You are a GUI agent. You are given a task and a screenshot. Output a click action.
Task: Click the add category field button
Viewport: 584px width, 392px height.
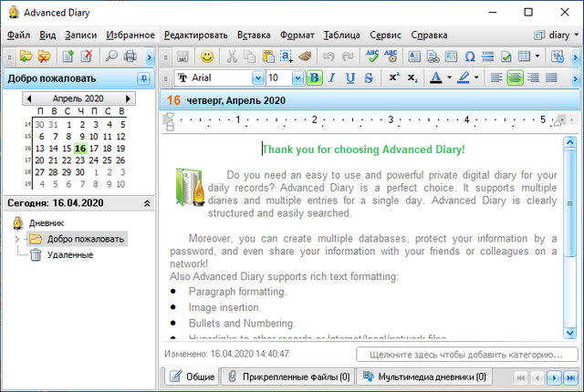point(466,354)
